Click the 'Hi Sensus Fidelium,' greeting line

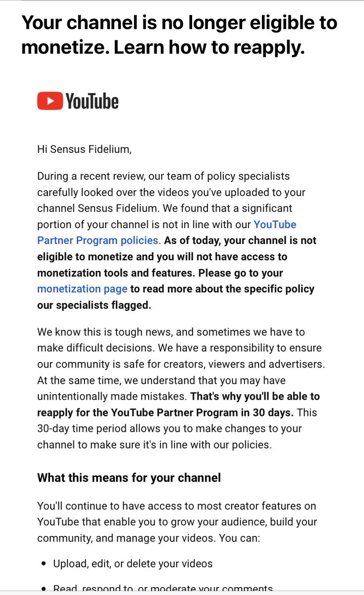(x=85, y=148)
